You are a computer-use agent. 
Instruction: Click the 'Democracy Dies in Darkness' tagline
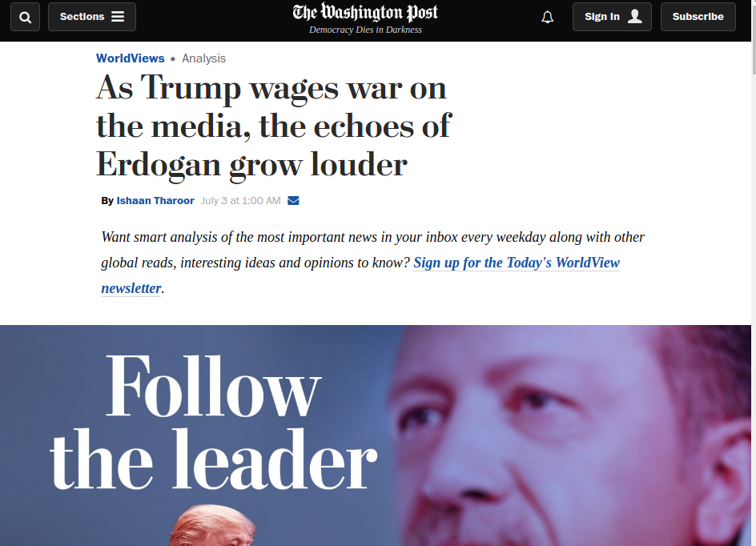click(x=365, y=30)
